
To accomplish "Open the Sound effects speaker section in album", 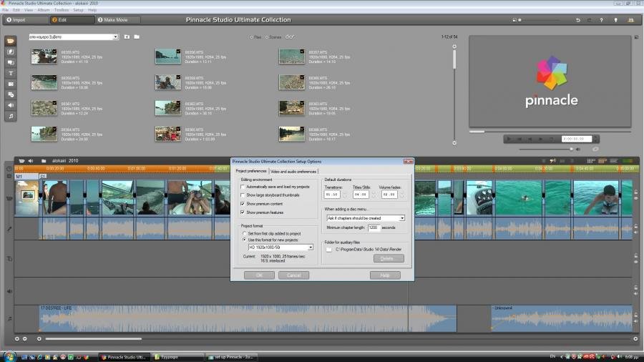I will pyautogui.click(x=11, y=105).
